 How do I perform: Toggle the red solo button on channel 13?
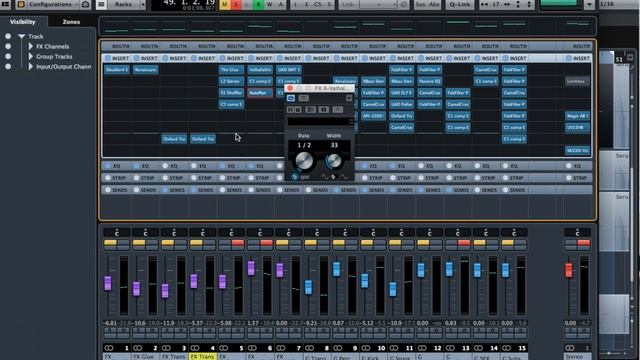pos(464,243)
